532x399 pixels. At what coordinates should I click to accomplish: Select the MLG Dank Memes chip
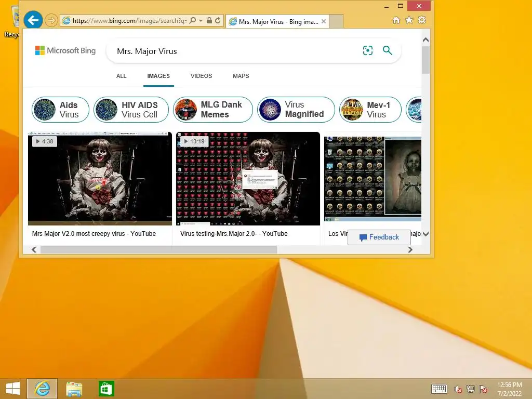pyautogui.click(x=213, y=110)
